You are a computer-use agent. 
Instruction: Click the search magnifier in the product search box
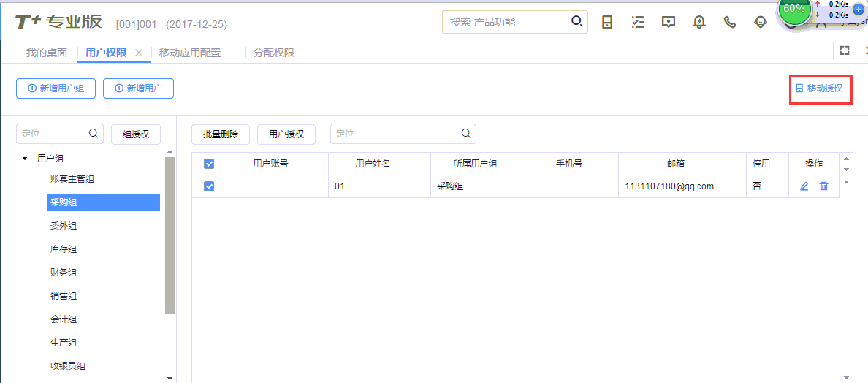pyautogui.click(x=576, y=22)
